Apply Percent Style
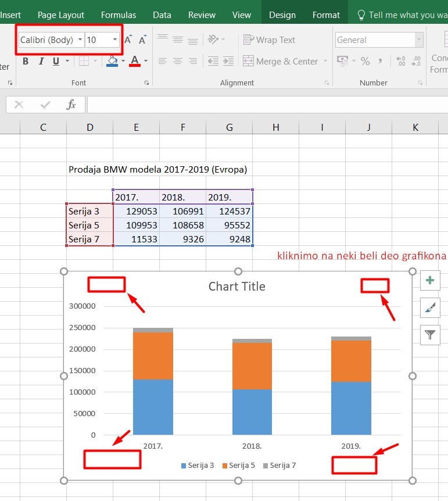This screenshot has height=501, width=448. pyautogui.click(x=365, y=60)
